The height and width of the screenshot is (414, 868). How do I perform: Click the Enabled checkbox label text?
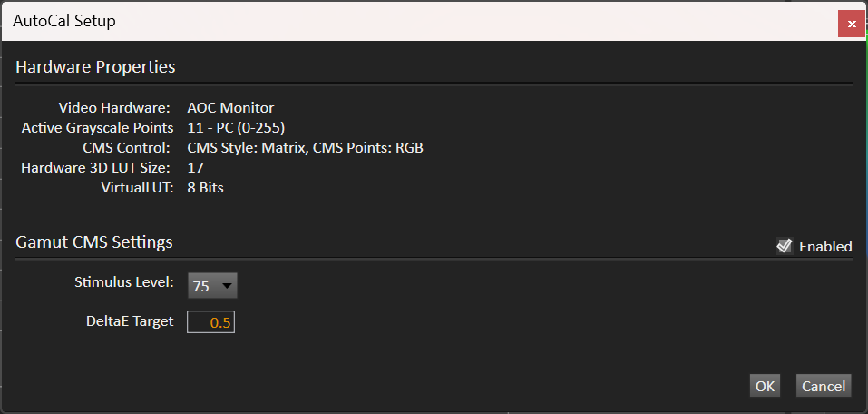click(825, 247)
